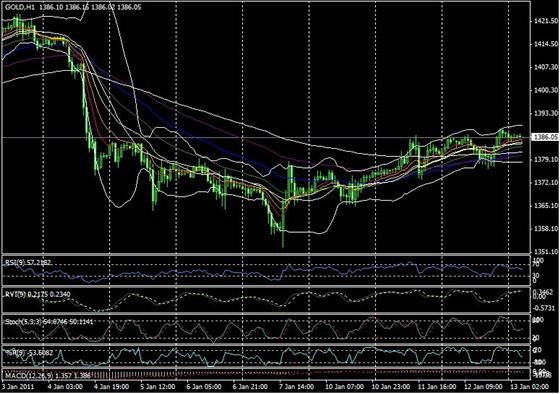The height and width of the screenshot is (394, 560).
Task: Click the 4 Jan 19:00 time label
Action: click(111, 387)
